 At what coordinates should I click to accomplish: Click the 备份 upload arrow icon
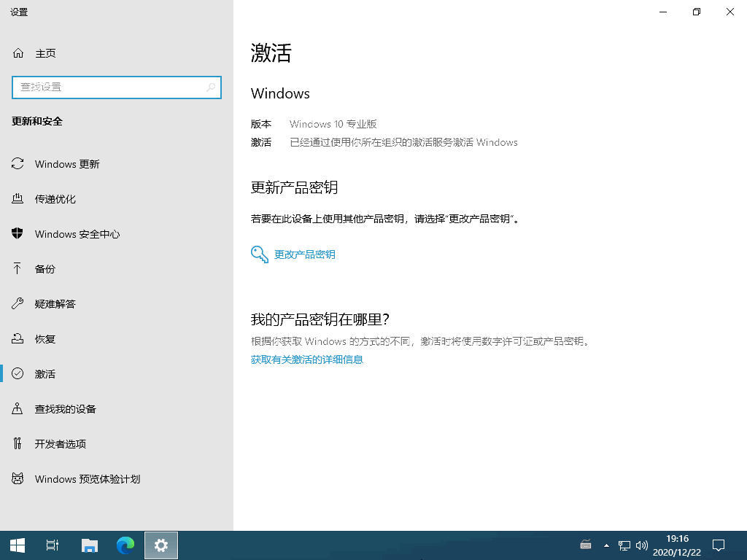tap(18, 268)
